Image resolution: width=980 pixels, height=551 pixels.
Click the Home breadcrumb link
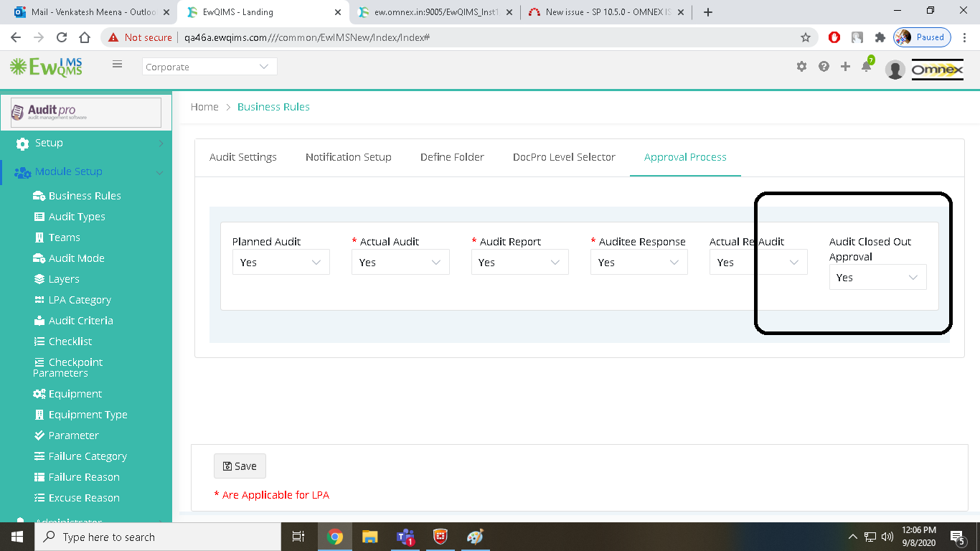pyautogui.click(x=204, y=107)
